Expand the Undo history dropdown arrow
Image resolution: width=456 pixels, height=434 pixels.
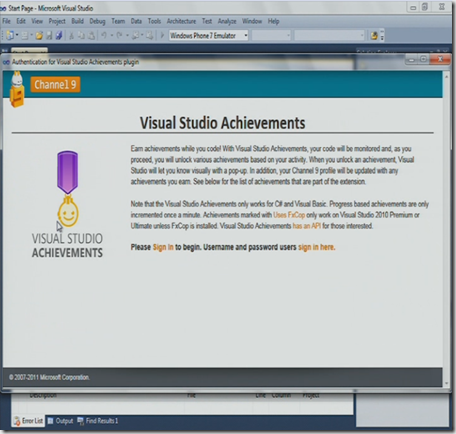(112, 35)
